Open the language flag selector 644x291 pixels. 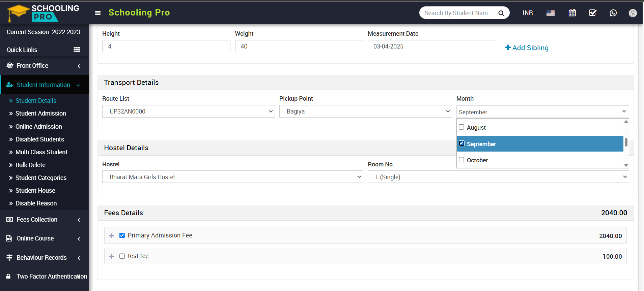pos(551,13)
